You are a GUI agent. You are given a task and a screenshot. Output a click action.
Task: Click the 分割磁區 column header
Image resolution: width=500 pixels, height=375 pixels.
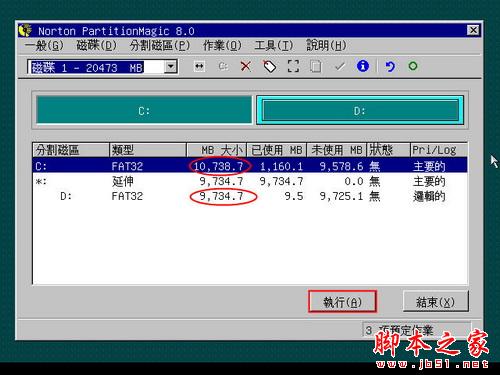pos(71,150)
